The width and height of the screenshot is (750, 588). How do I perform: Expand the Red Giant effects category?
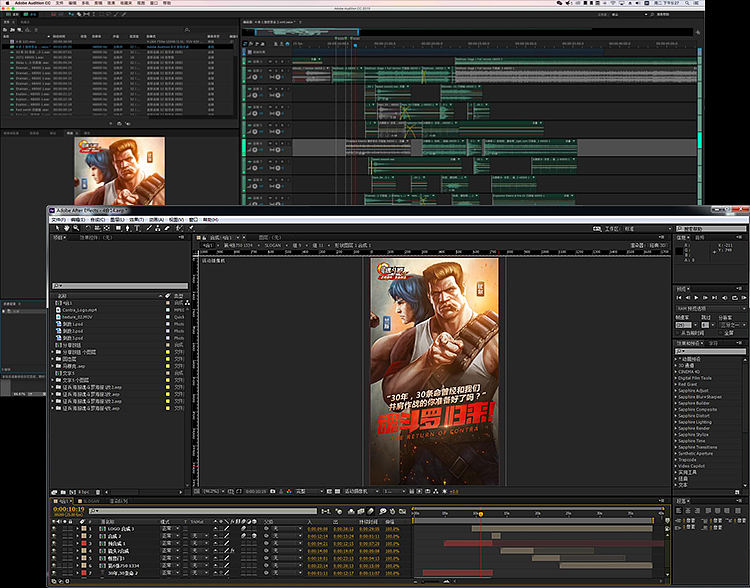tap(675, 384)
